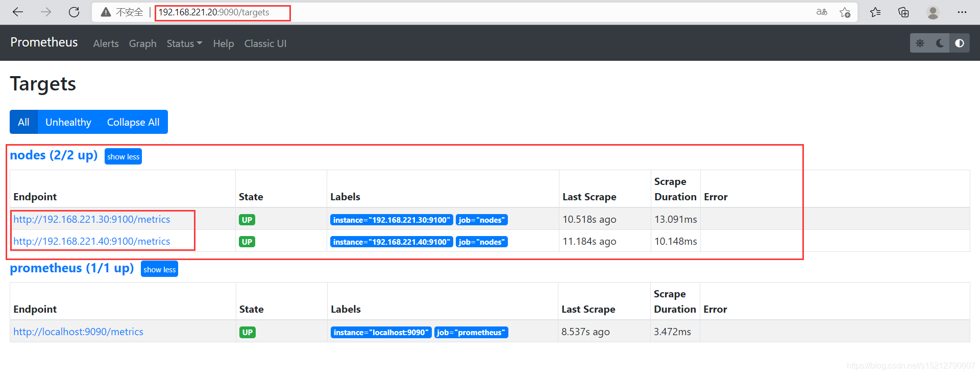Image resolution: width=980 pixels, height=375 pixels.
Task: Click the instance="192.168.221.30:9100" label
Action: [x=391, y=220]
